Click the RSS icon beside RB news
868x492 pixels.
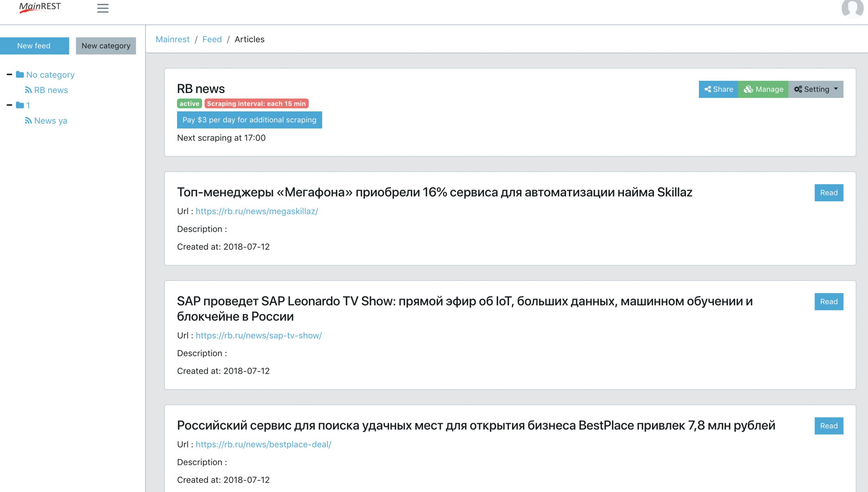pos(28,90)
